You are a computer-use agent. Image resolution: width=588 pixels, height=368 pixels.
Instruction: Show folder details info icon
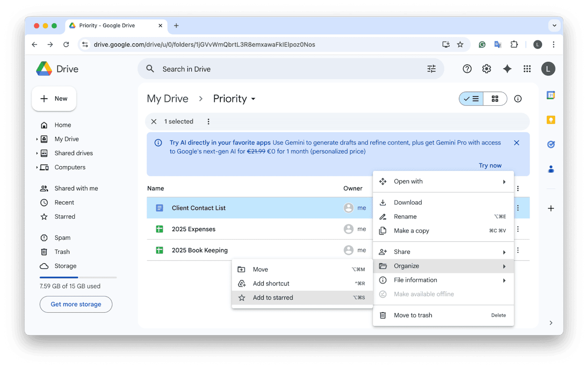coord(518,99)
